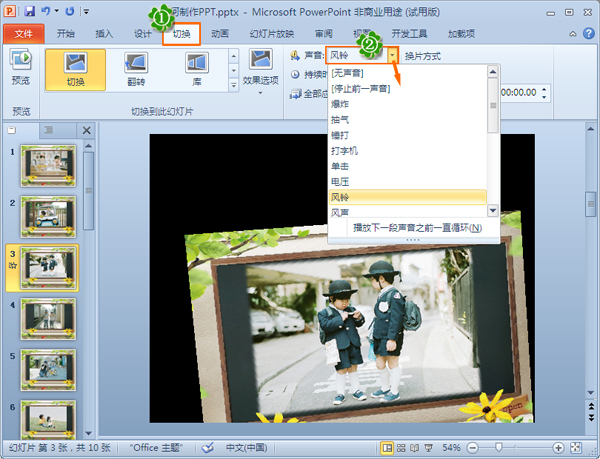Viewport: 600px width, 459px height.
Task: Select 单击 sound option
Action: click(408, 166)
